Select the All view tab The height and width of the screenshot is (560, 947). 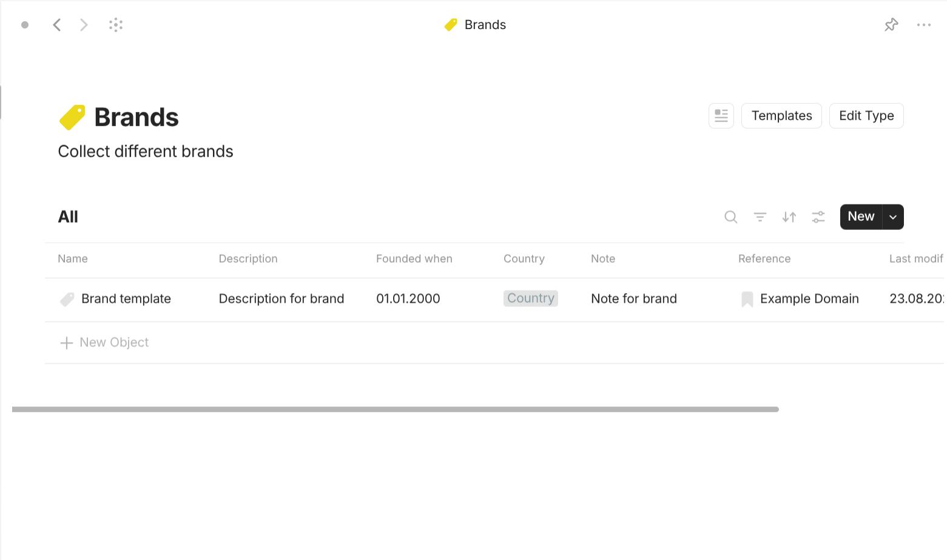67,217
